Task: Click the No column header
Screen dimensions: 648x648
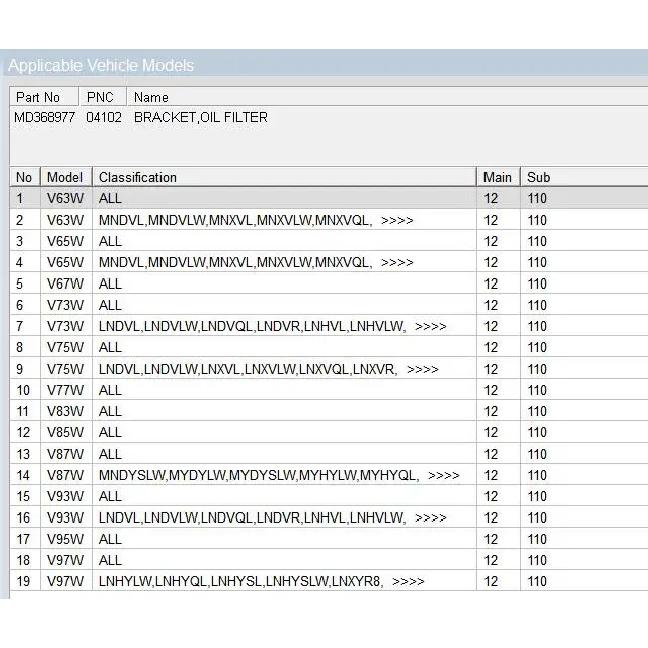Action: (x=25, y=177)
